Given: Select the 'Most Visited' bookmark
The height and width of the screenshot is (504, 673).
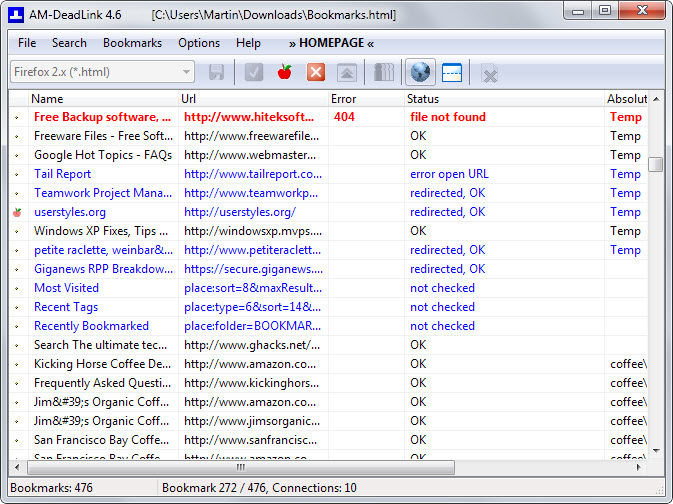Looking at the screenshot, I should pyautogui.click(x=67, y=288).
